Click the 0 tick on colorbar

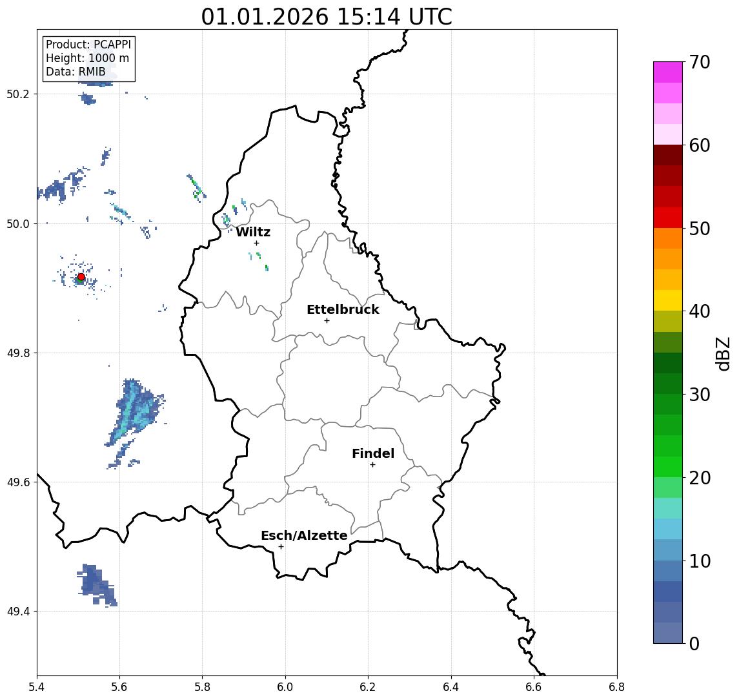coord(694,643)
